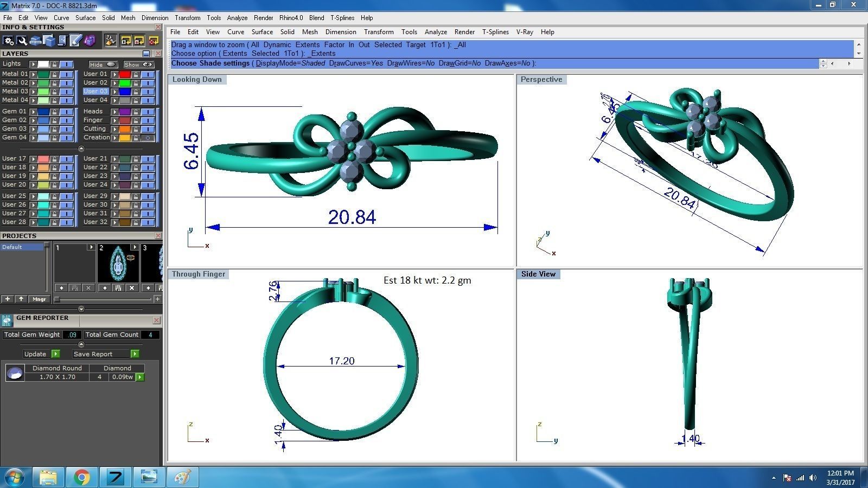Click the red color swatch of User 01
This screenshot has height=488, width=868.
[125, 74]
